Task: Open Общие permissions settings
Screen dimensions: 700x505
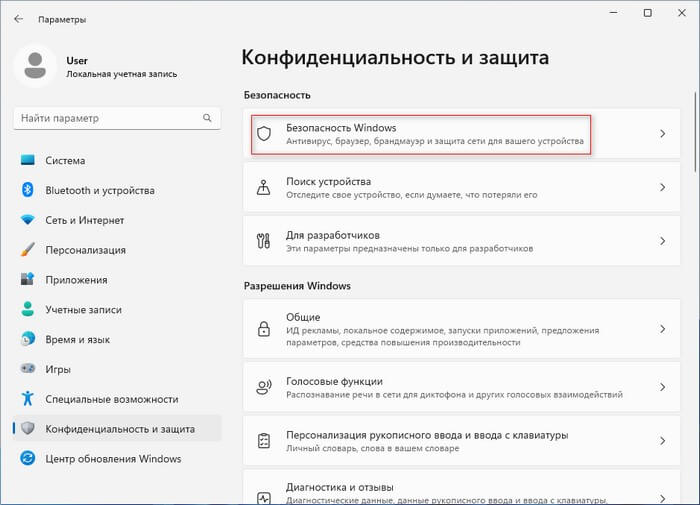Action: (x=462, y=329)
